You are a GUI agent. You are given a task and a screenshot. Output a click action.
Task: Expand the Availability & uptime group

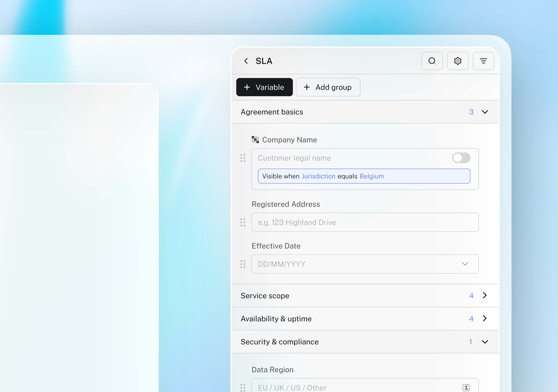coord(485,318)
